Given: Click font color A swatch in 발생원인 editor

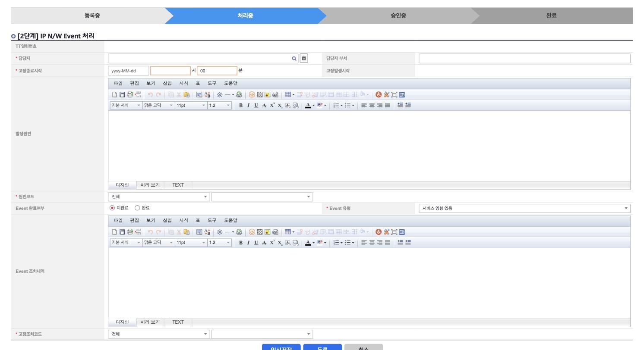Looking at the screenshot, I should (x=308, y=105).
